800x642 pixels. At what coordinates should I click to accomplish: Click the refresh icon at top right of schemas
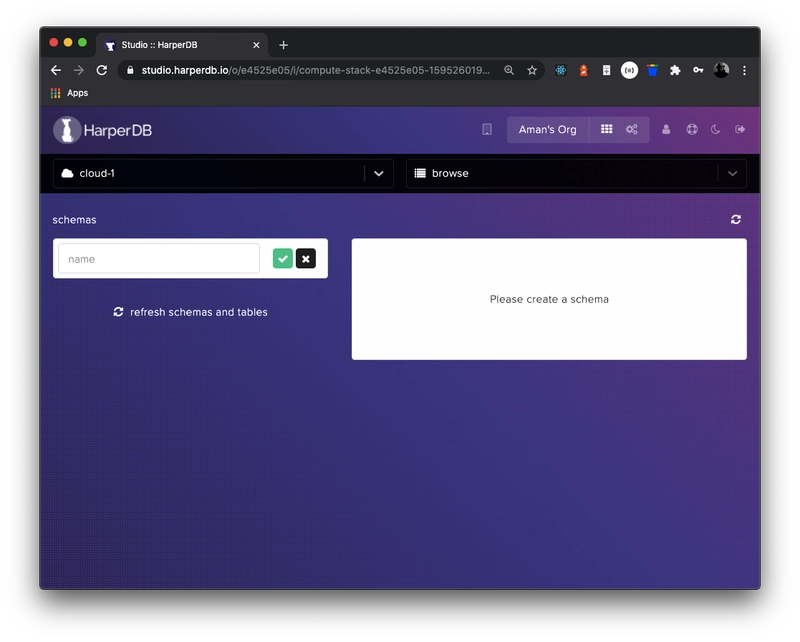coord(735,219)
